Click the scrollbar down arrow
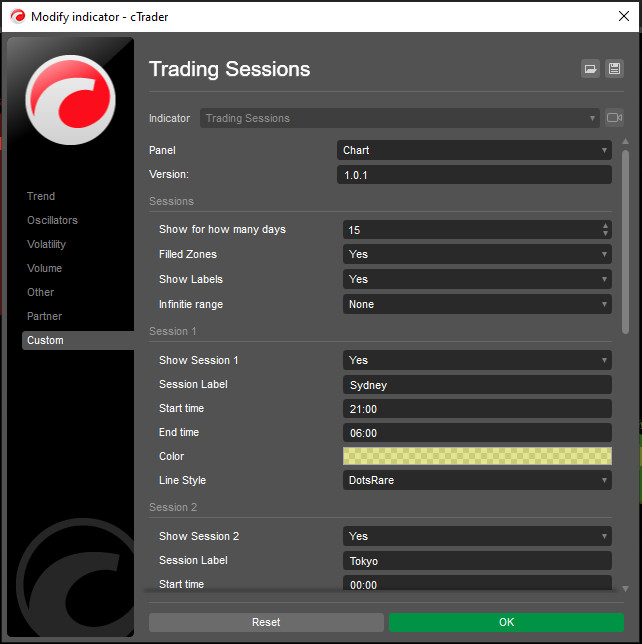Image resolution: width=642 pixels, height=644 pixels. [x=625, y=589]
